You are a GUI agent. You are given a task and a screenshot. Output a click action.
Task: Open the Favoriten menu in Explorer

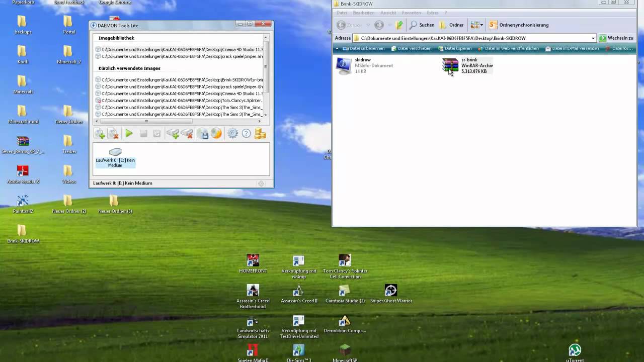point(411,13)
